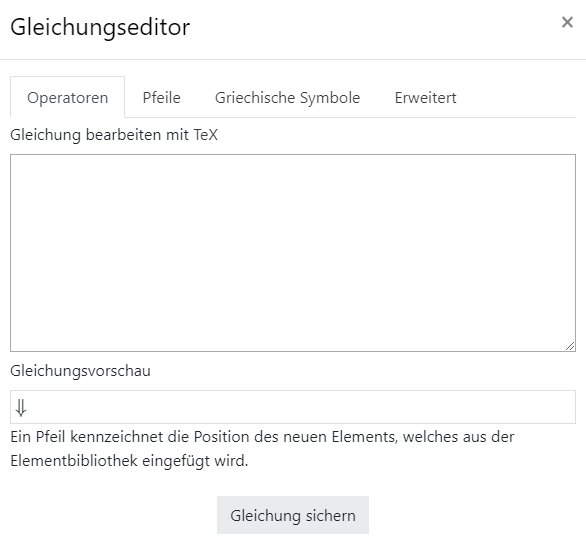
Task: Select the Griechische Symbole tab
Action: [287, 98]
